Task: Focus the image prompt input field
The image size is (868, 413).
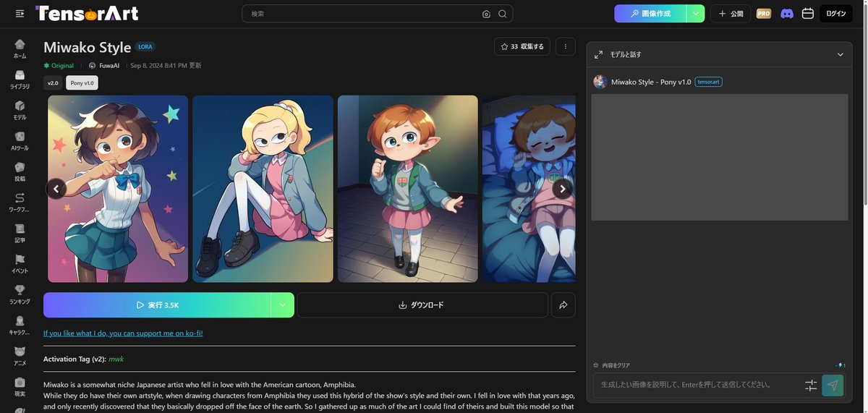Action: tap(698, 386)
